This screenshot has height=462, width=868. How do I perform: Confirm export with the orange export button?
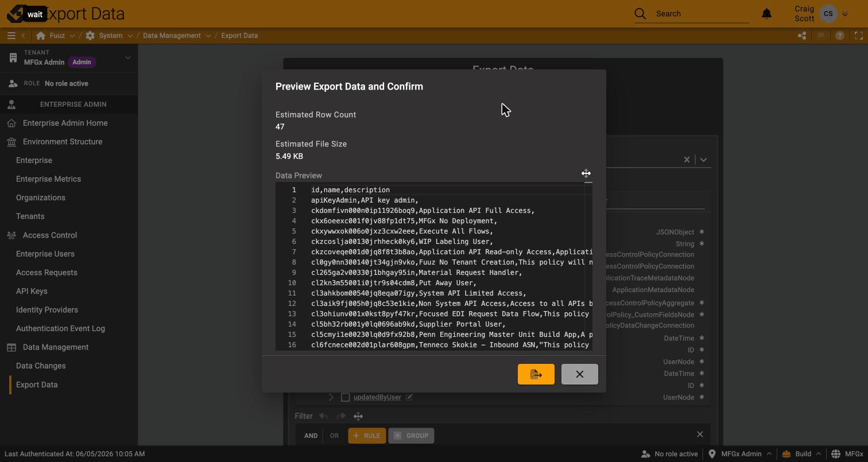tap(536, 374)
